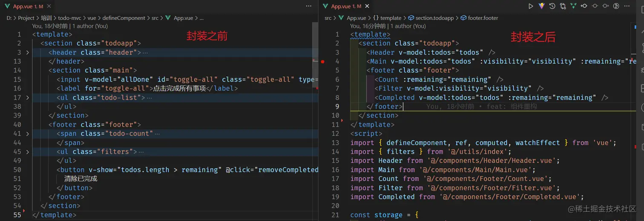Click line number 55 in left editor

click(17, 215)
